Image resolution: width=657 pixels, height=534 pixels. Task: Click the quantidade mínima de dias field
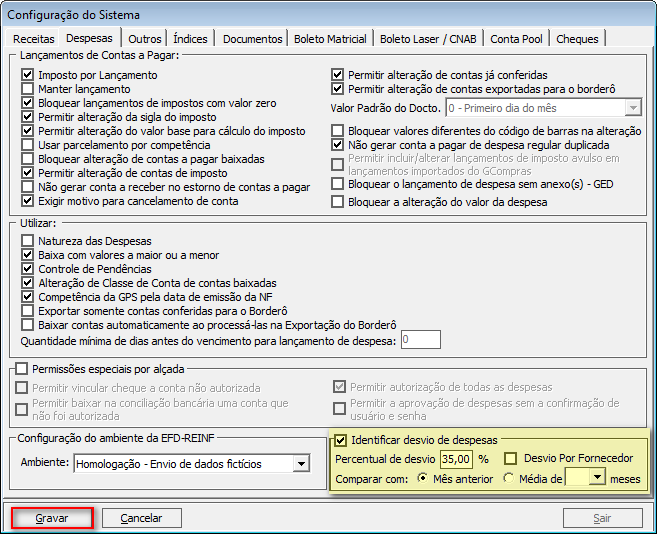[x=421, y=340]
